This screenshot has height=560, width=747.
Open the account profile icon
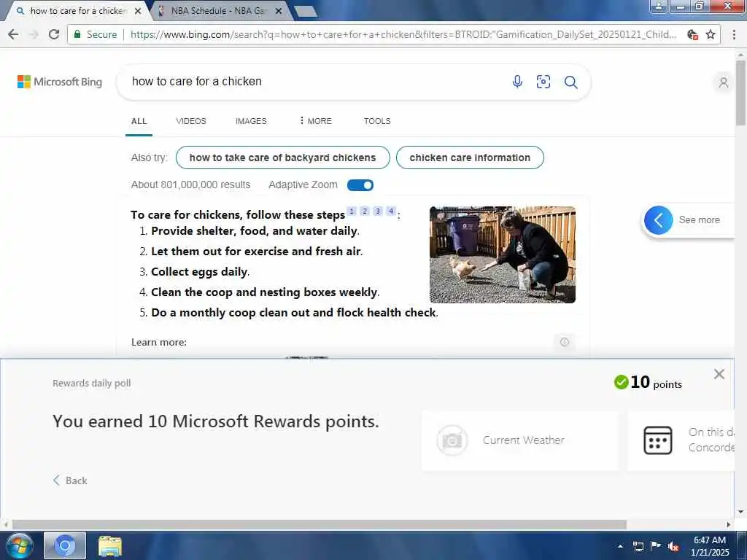[x=723, y=82]
